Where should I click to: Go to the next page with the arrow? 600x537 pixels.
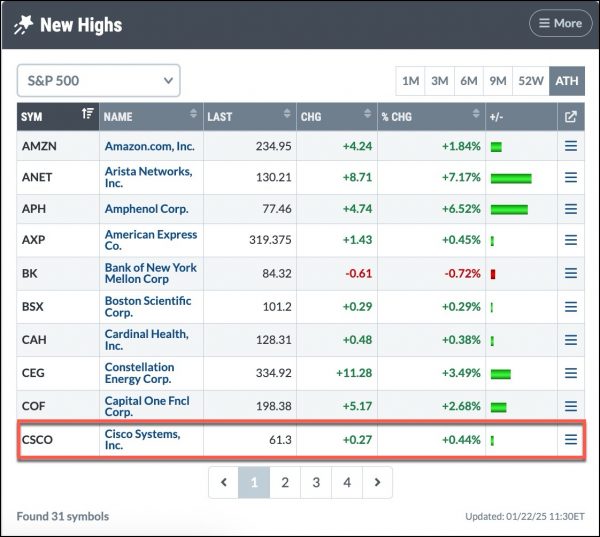point(377,482)
